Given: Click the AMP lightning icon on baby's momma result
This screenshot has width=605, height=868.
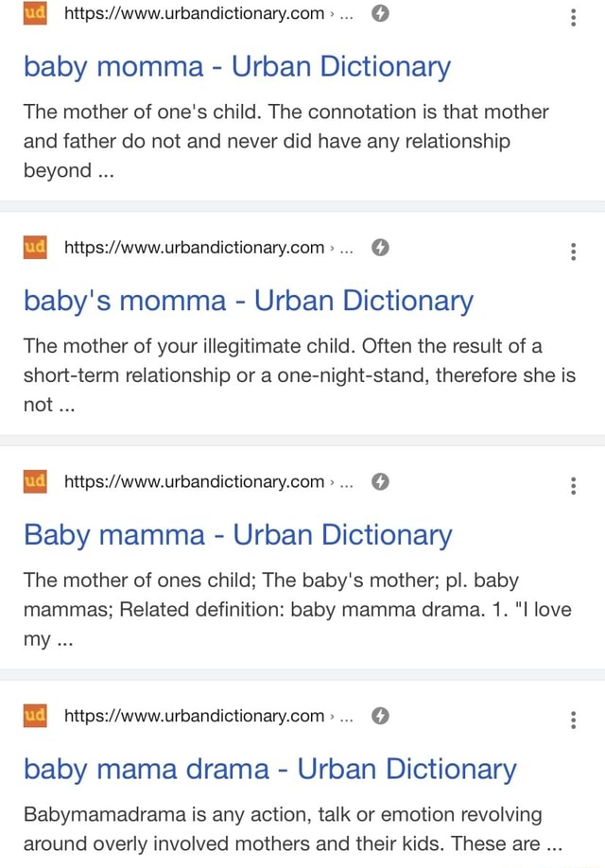Looking at the screenshot, I should (x=380, y=248).
